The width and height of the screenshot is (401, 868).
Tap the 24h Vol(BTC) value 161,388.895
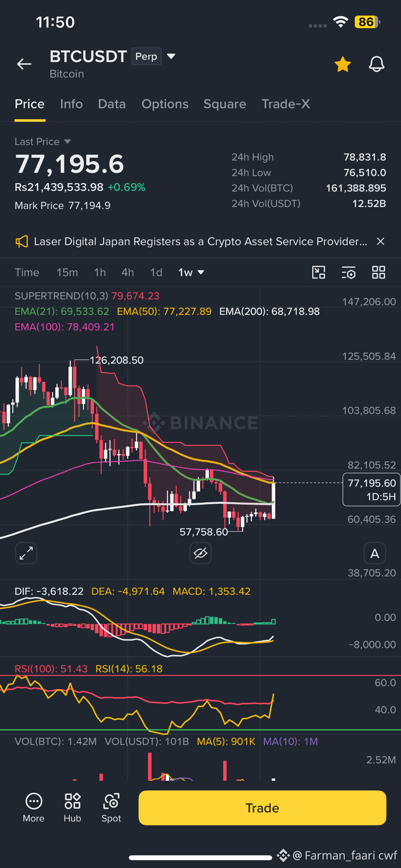pos(356,188)
